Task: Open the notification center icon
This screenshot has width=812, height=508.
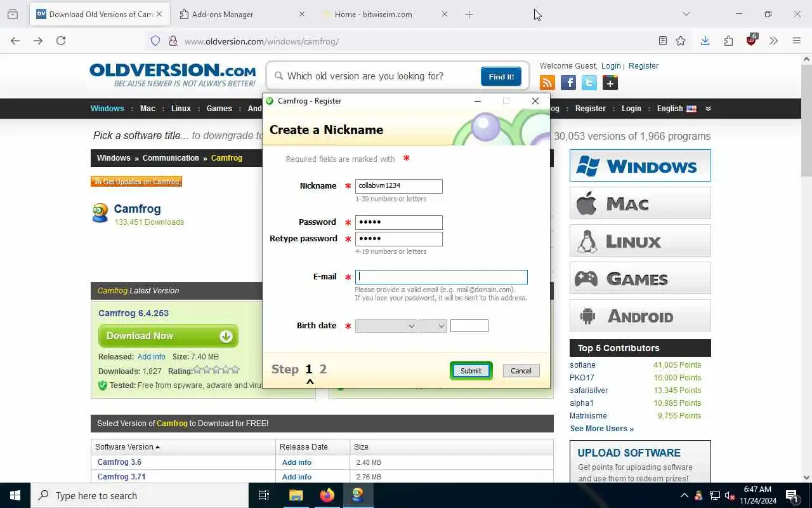Action: (x=792, y=495)
